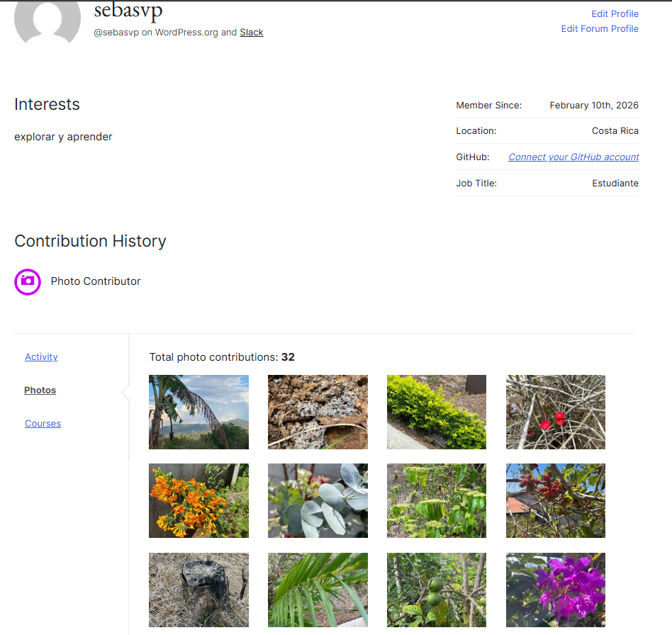Screen dimensions: 672x635
Task: Follow the Slack link under the username
Action: [251, 32]
